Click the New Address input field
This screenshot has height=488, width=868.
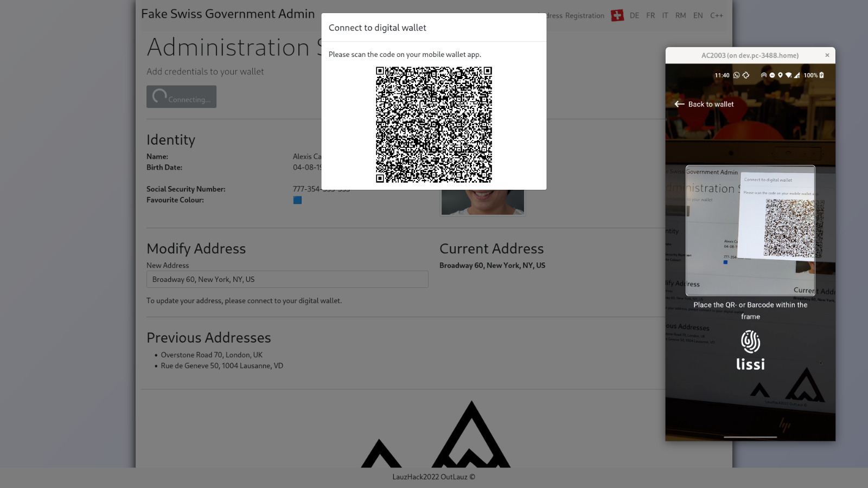point(288,279)
